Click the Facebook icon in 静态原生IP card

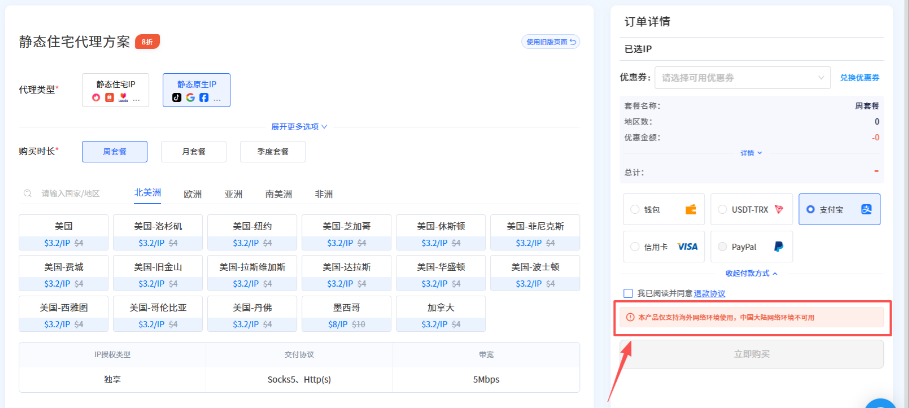pyautogui.click(x=204, y=97)
